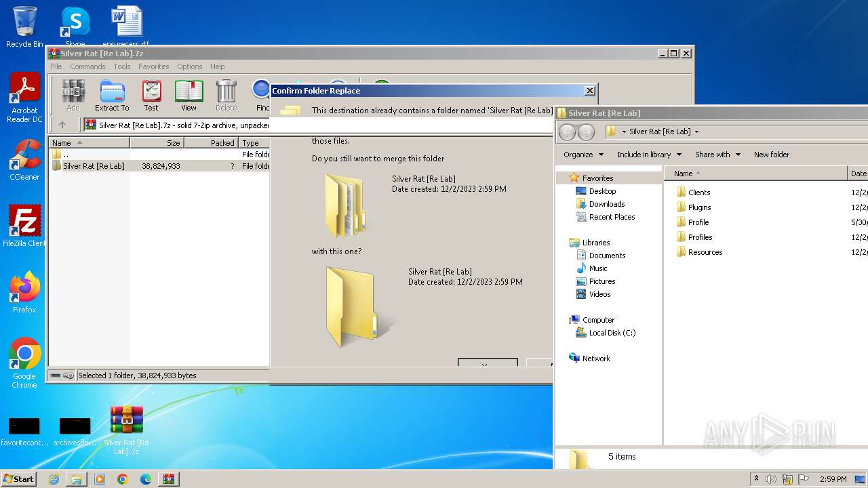868x488 pixels.
Task: Open the Help menu in WinRAR
Action: point(217,66)
